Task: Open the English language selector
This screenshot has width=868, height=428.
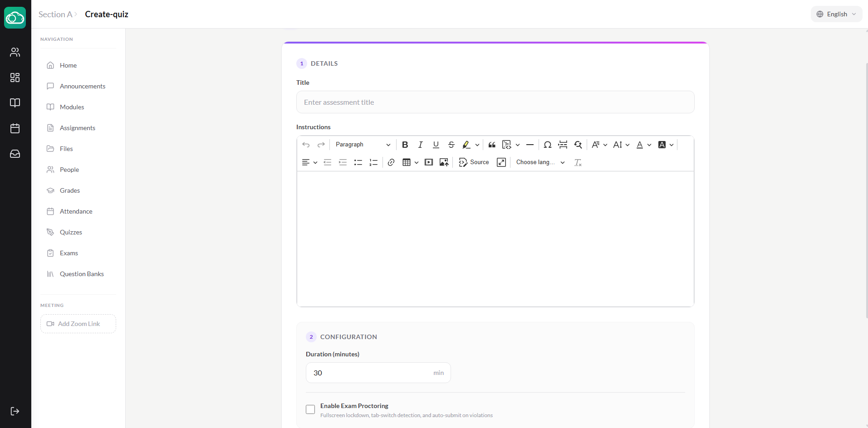Action: (836, 14)
